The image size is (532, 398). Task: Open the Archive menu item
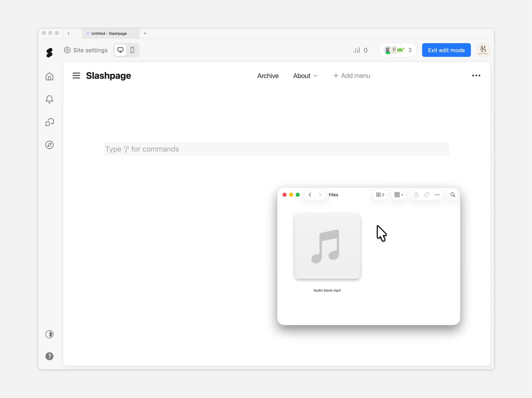(x=268, y=76)
